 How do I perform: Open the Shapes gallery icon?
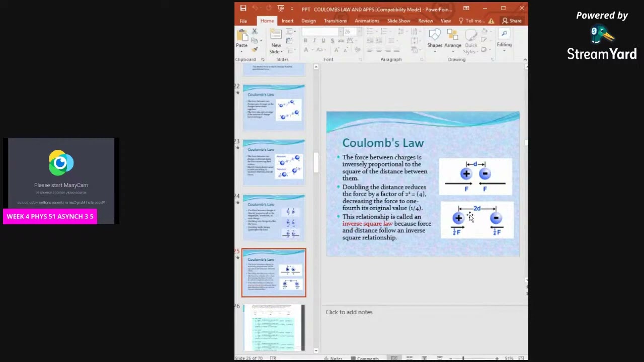tap(435, 34)
